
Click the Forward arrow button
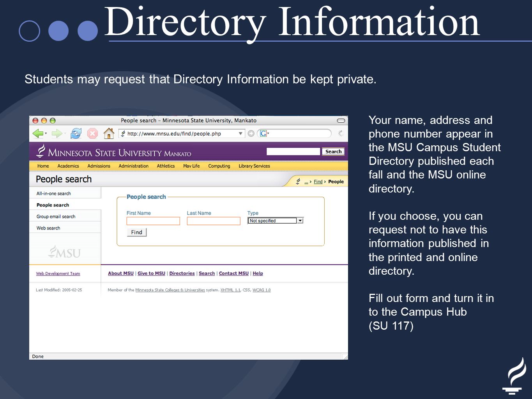pyautogui.click(x=57, y=134)
